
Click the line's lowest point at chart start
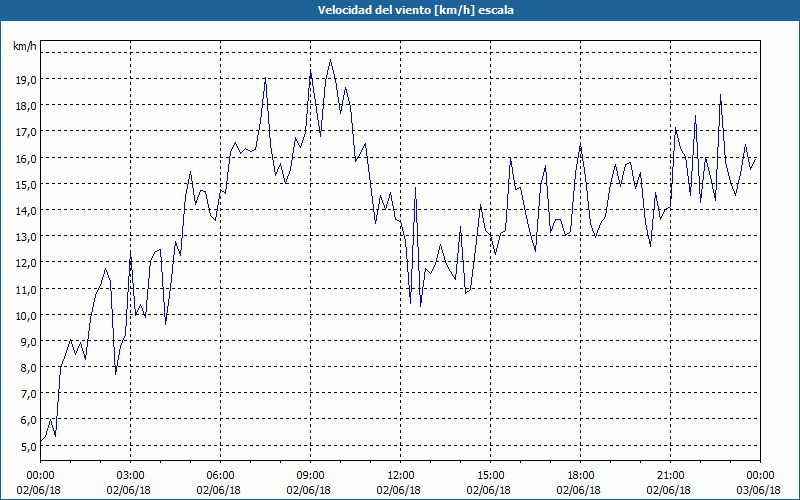(x=41, y=441)
